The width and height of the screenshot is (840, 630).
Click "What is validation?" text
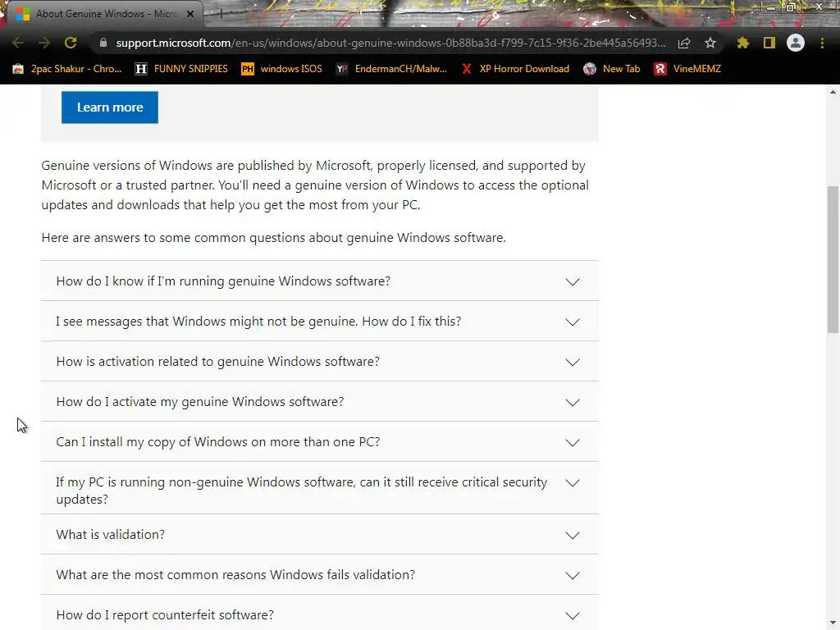point(111,535)
